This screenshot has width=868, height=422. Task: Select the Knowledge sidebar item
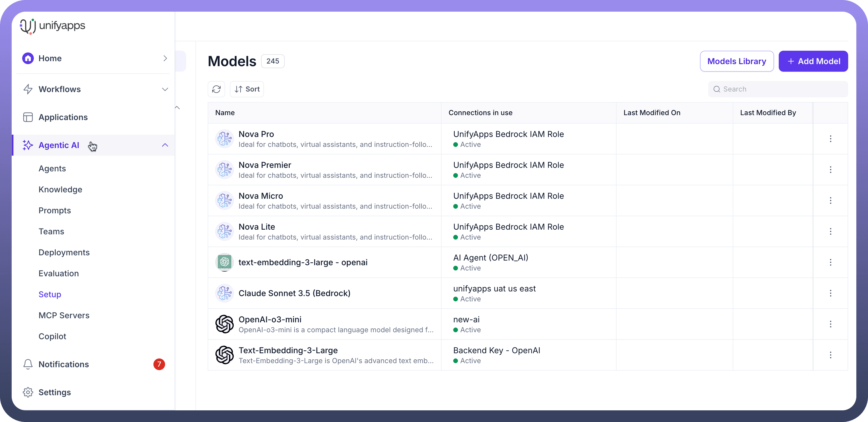tap(60, 190)
